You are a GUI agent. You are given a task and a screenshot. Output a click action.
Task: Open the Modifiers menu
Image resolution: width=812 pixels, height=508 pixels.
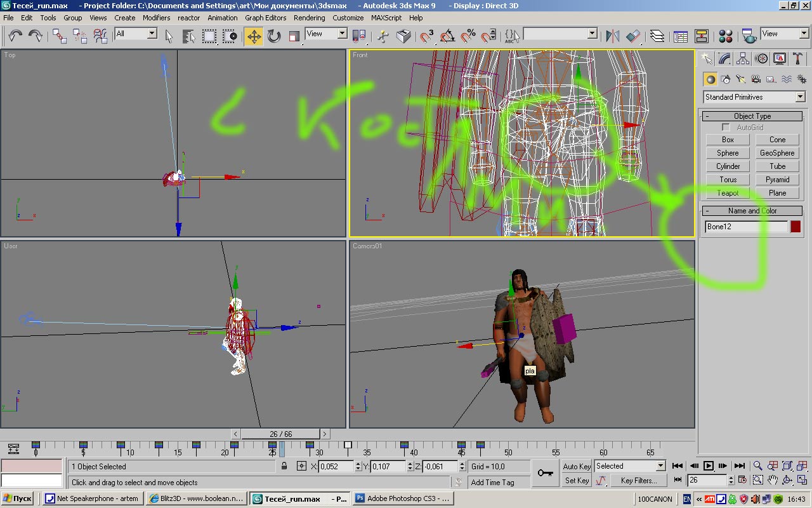[x=156, y=18]
